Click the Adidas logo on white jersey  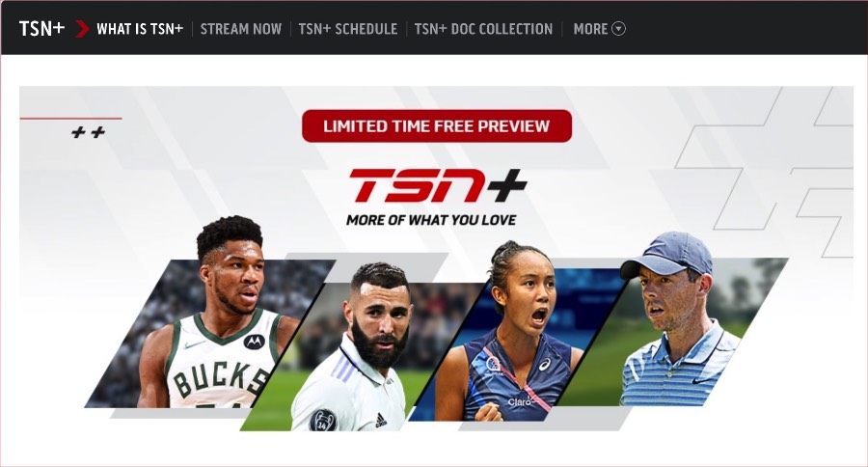(381, 421)
